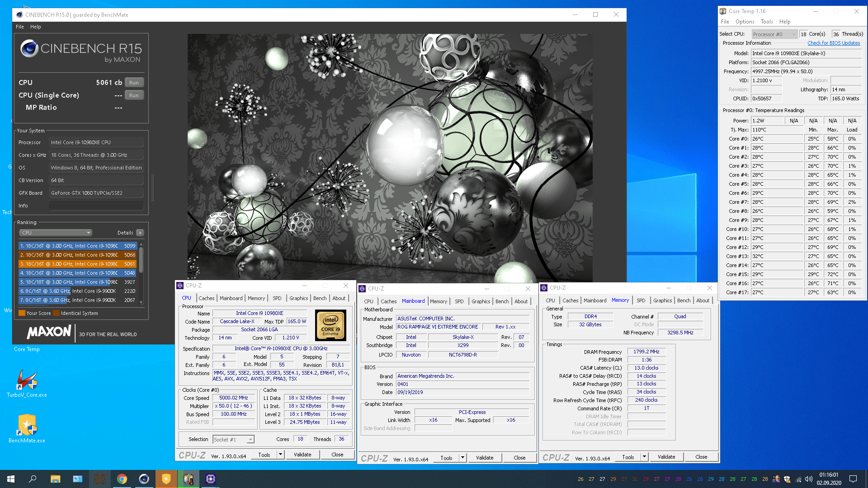
Task: Launch Google Chrome from the taskbar
Action: [122, 479]
